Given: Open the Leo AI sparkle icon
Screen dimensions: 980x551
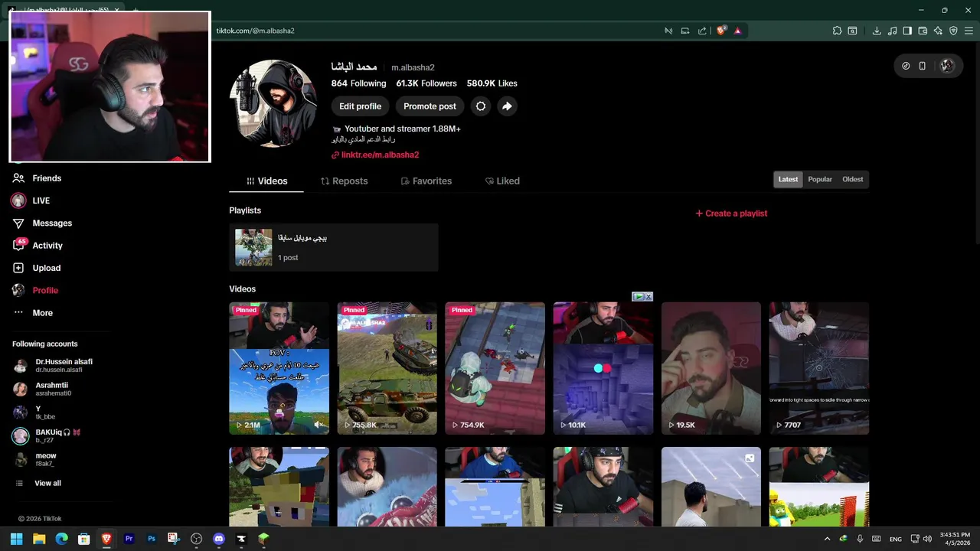Looking at the screenshot, I should point(938,31).
